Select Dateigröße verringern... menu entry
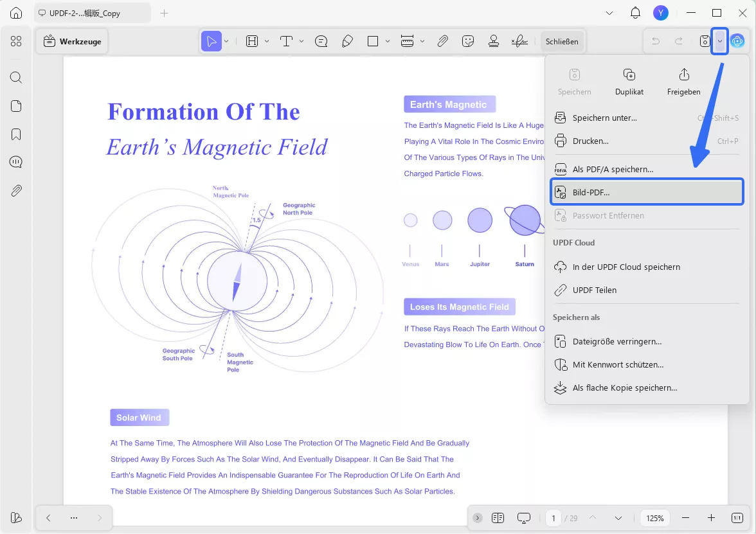 point(616,341)
